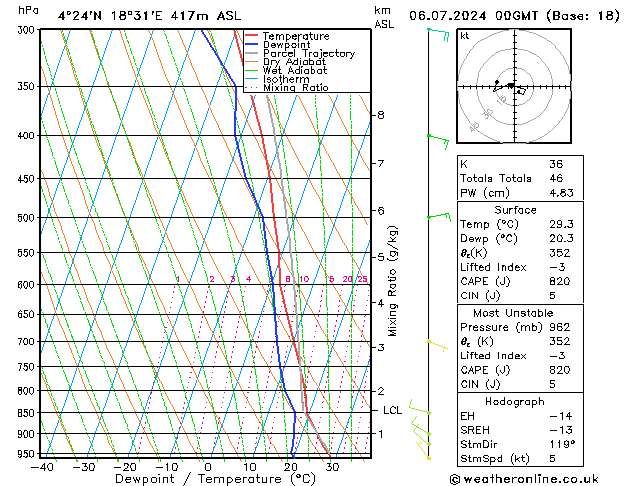Click the LCL label on the altitude axis

click(393, 410)
